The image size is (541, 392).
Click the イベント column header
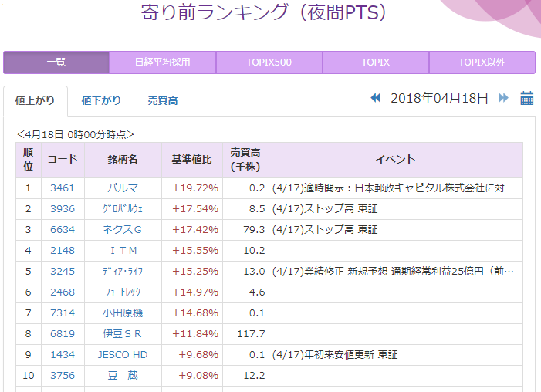tap(396, 160)
